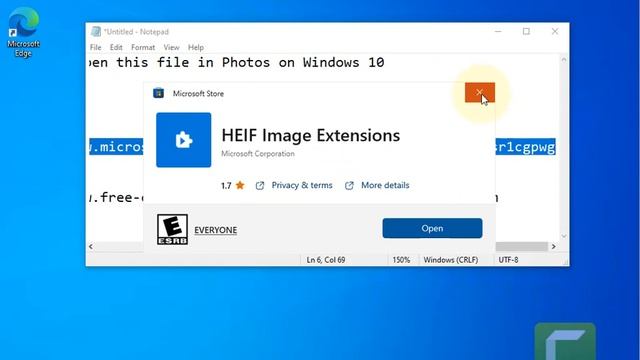This screenshot has height=360, width=640.
Task: Click the '150%' zoom status entry
Action: (x=401, y=260)
